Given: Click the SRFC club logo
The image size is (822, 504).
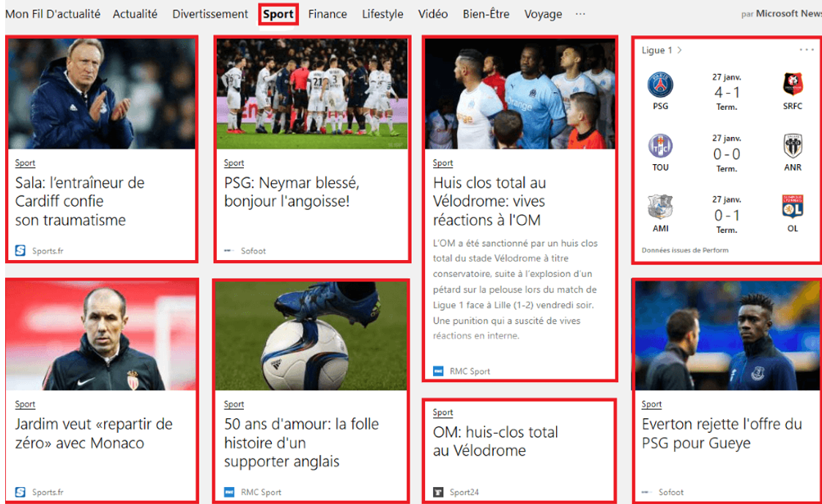Looking at the screenshot, I should 793,84.
